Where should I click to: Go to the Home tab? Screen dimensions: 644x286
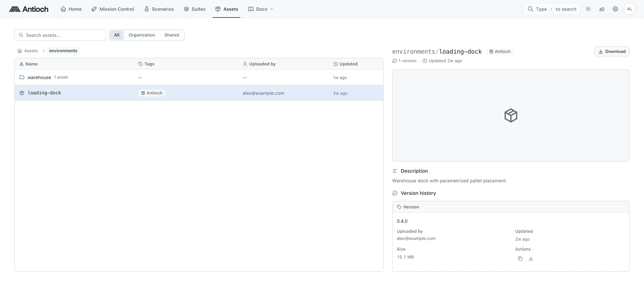(x=71, y=9)
